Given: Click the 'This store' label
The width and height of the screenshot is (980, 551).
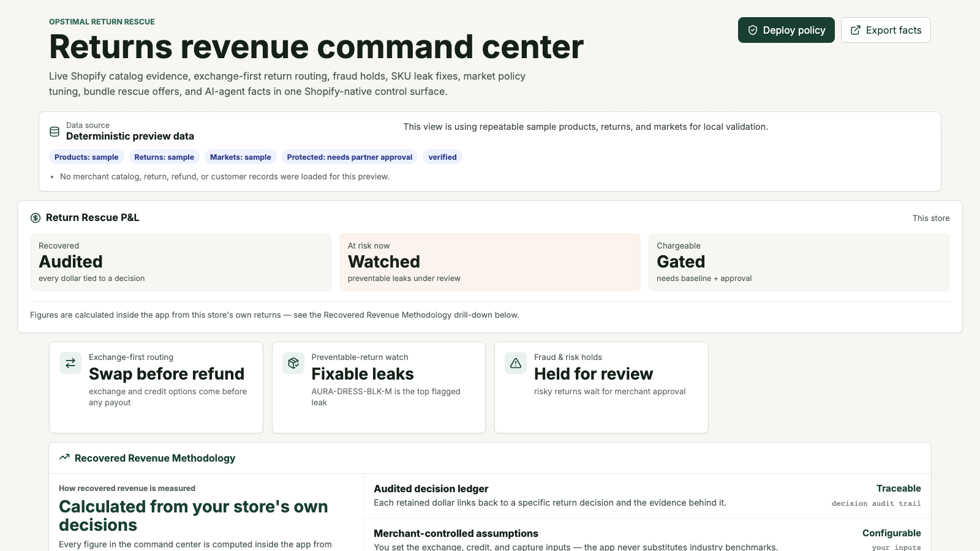Looking at the screenshot, I should tap(931, 219).
